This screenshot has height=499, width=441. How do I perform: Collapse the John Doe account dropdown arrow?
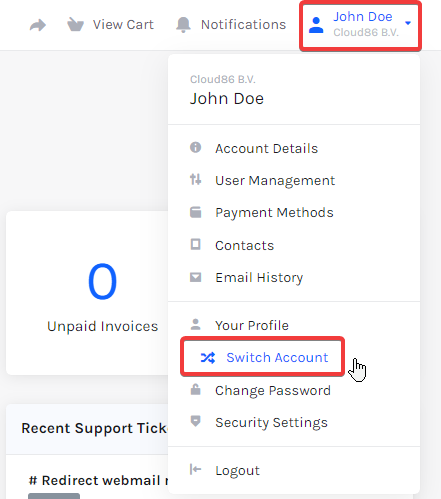408,23
